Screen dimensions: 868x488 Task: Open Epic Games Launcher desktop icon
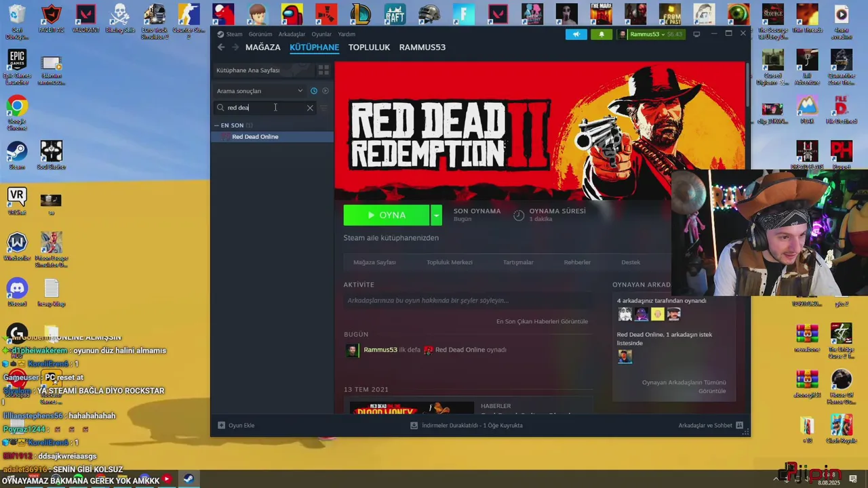pyautogui.click(x=17, y=66)
